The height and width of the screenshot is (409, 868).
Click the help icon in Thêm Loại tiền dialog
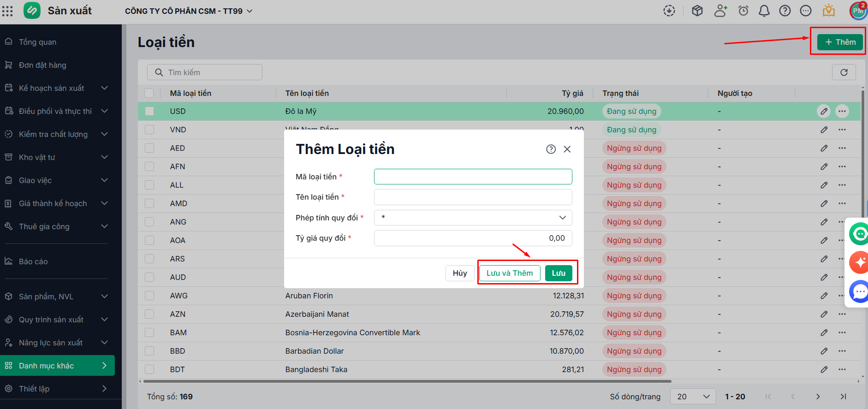551,149
